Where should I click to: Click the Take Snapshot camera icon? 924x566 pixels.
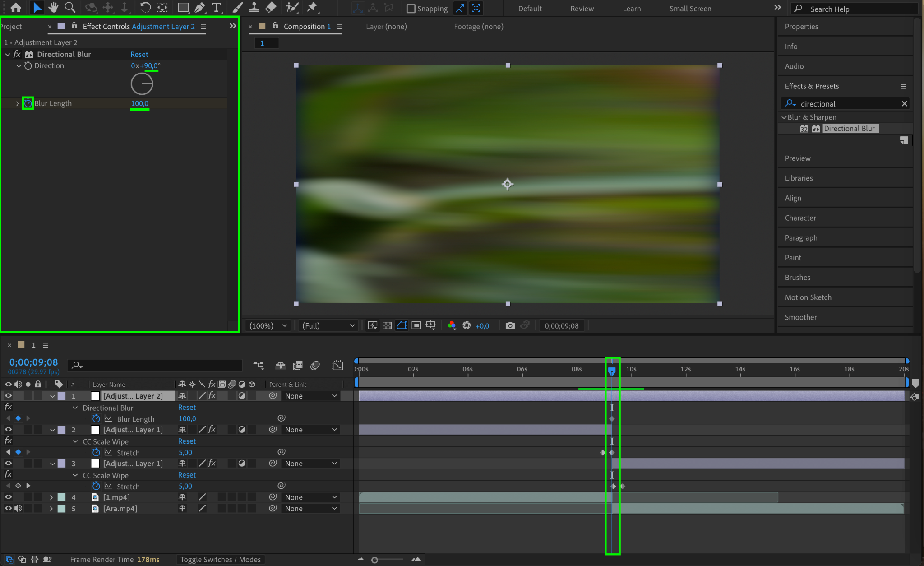pyautogui.click(x=510, y=325)
